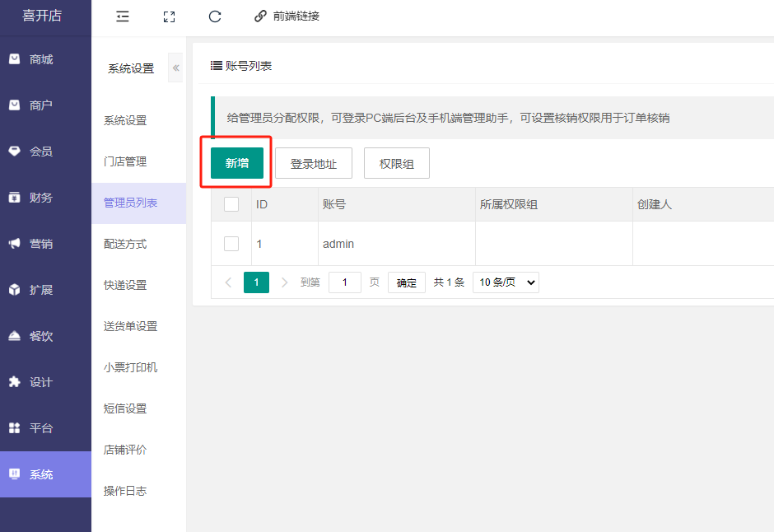Toggle fullscreen mode icon

(x=169, y=16)
